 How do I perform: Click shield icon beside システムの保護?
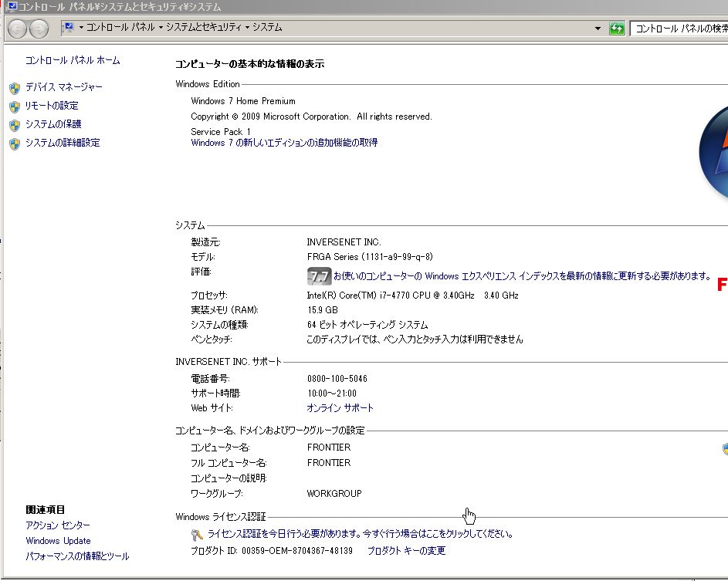coord(15,125)
